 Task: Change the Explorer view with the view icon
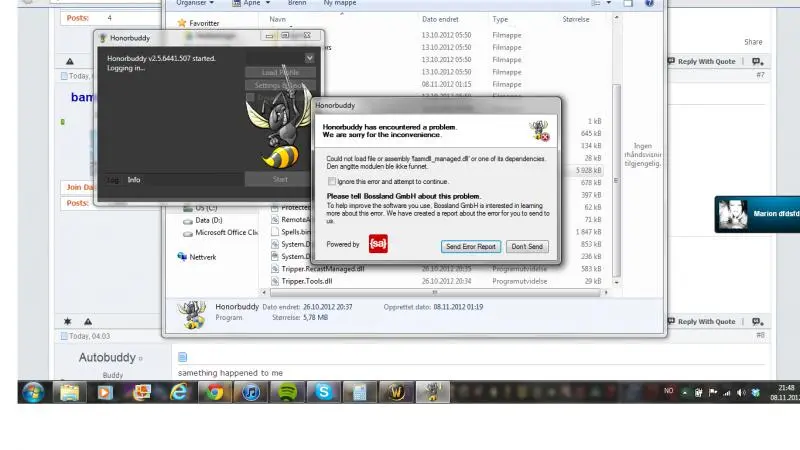click(x=595, y=3)
